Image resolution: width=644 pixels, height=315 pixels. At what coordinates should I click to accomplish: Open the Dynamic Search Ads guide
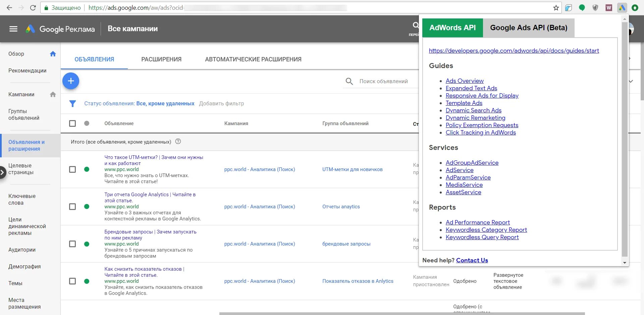pos(473,110)
